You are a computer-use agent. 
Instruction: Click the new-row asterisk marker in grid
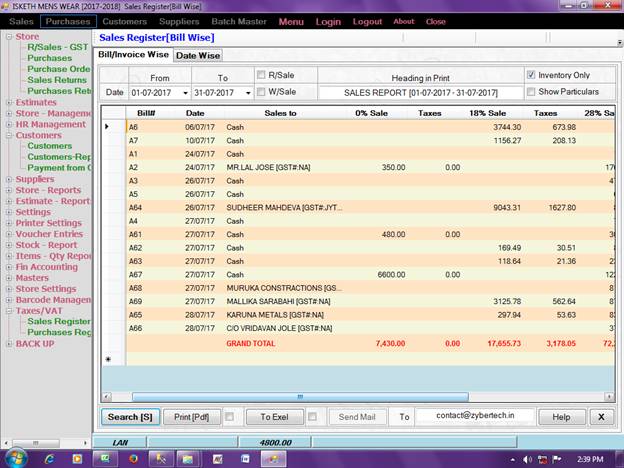(x=107, y=357)
